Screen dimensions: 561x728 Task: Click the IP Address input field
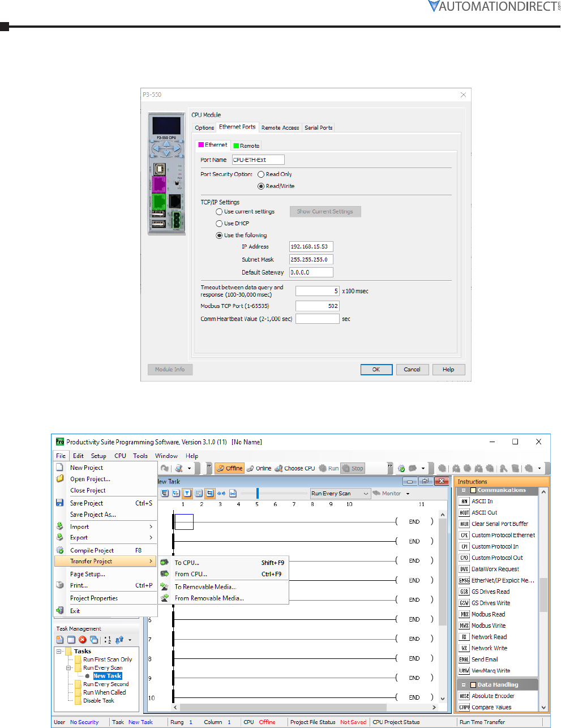311,247
